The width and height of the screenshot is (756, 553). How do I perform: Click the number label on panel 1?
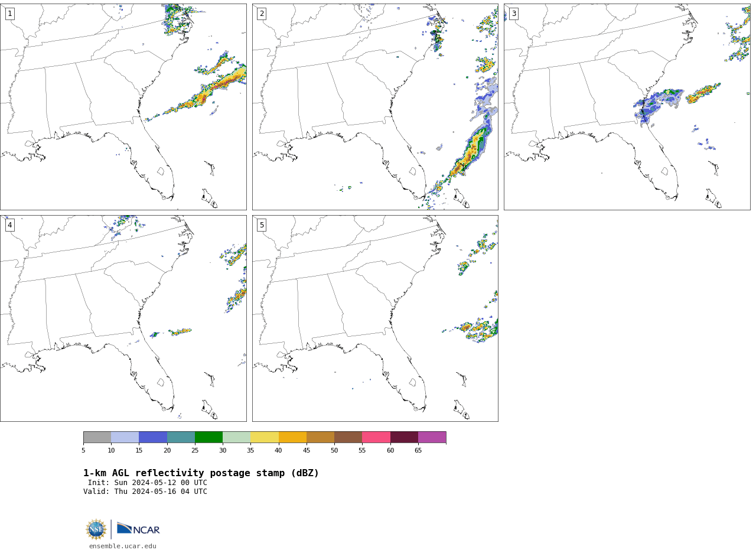coord(9,14)
